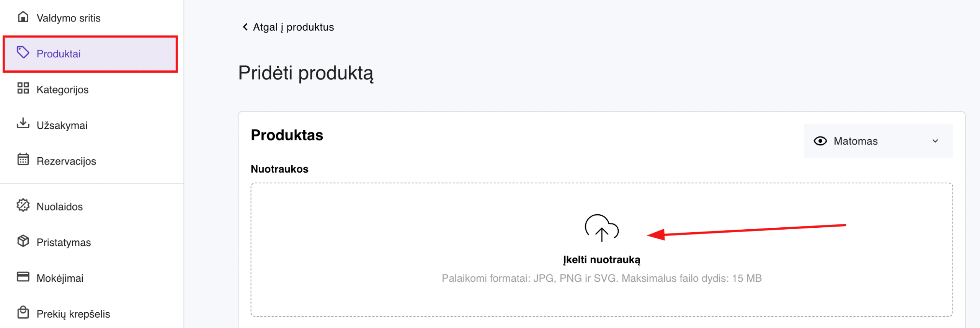Go to Užsakymai in the sidebar

click(62, 125)
